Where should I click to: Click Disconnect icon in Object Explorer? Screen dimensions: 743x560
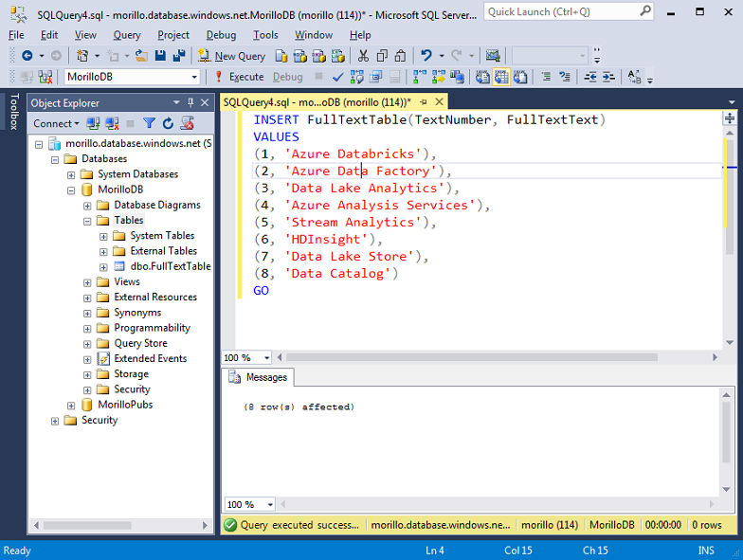[112, 123]
